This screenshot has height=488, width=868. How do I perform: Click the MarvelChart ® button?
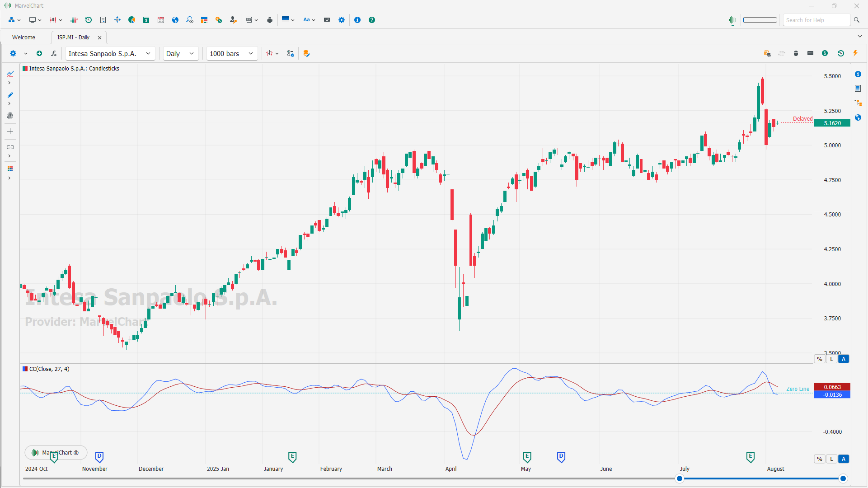[x=56, y=453]
